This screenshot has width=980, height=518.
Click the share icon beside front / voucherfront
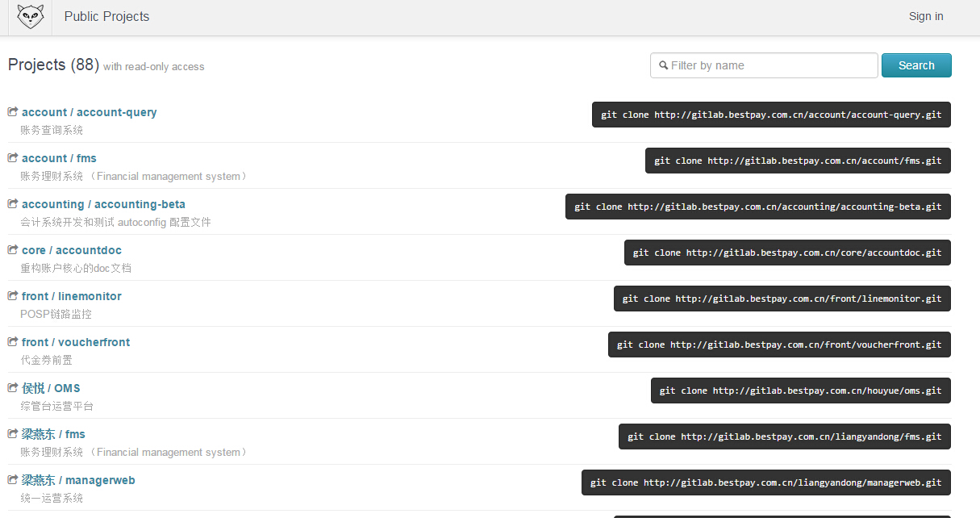(x=13, y=342)
